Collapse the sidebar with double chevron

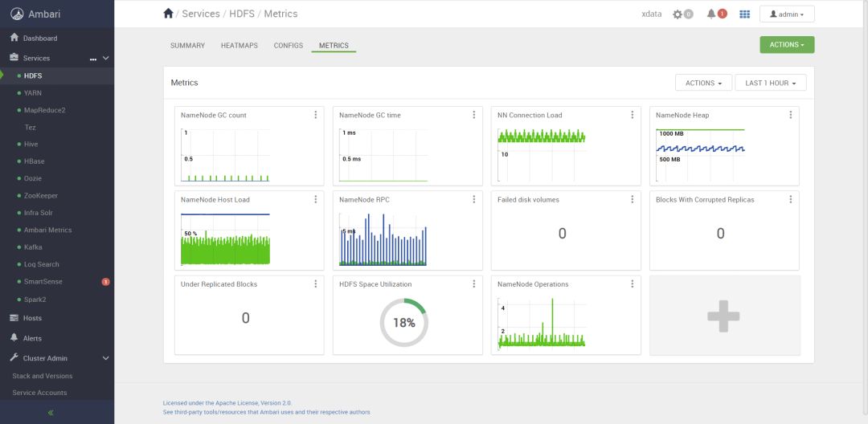click(x=51, y=413)
